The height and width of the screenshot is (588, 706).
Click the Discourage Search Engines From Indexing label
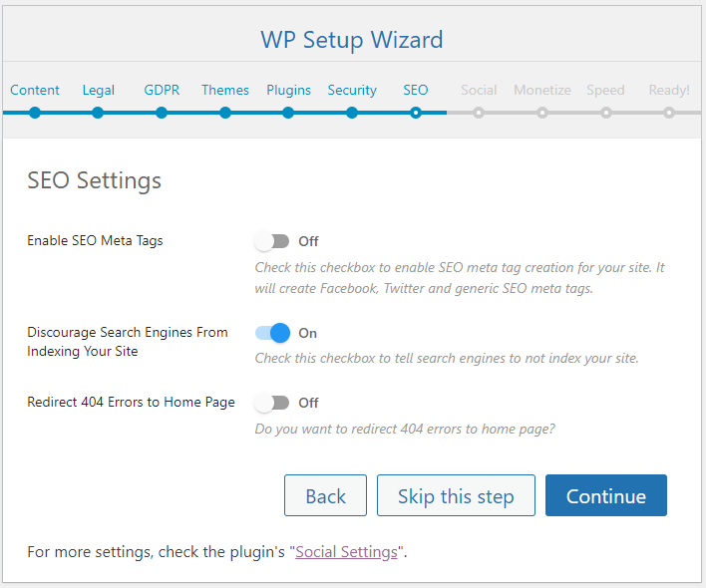pos(128,342)
